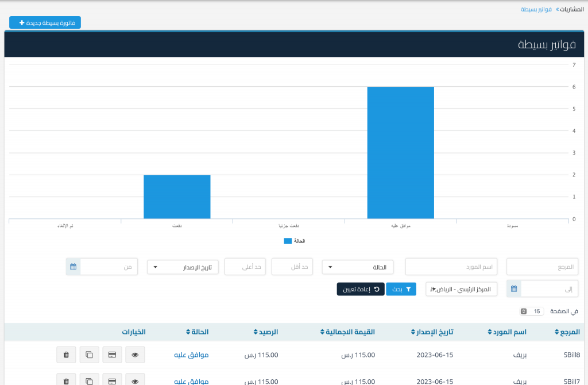The height and width of the screenshot is (385, 588).
Task: Sort by تاريخ الإصدار column sort arrows
Action: 413,332
